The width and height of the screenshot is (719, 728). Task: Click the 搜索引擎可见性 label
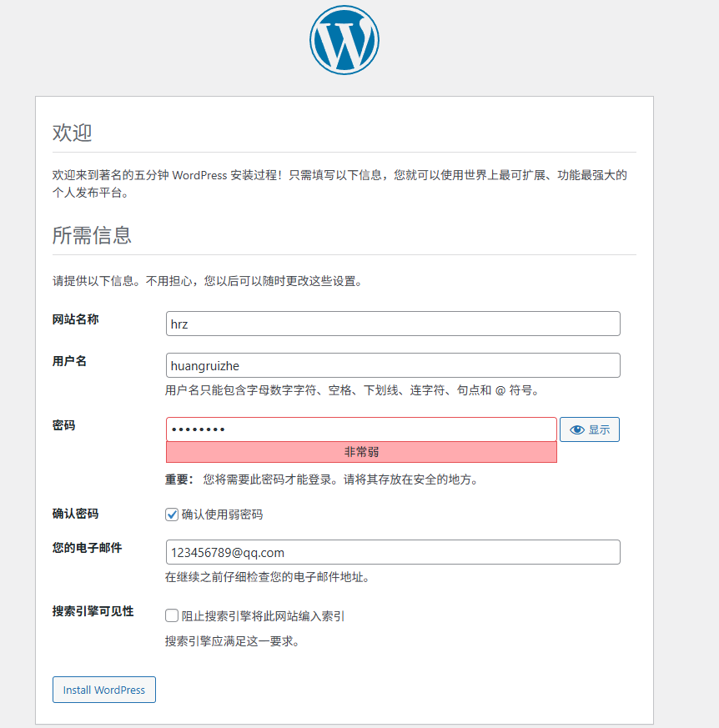click(x=93, y=611)
